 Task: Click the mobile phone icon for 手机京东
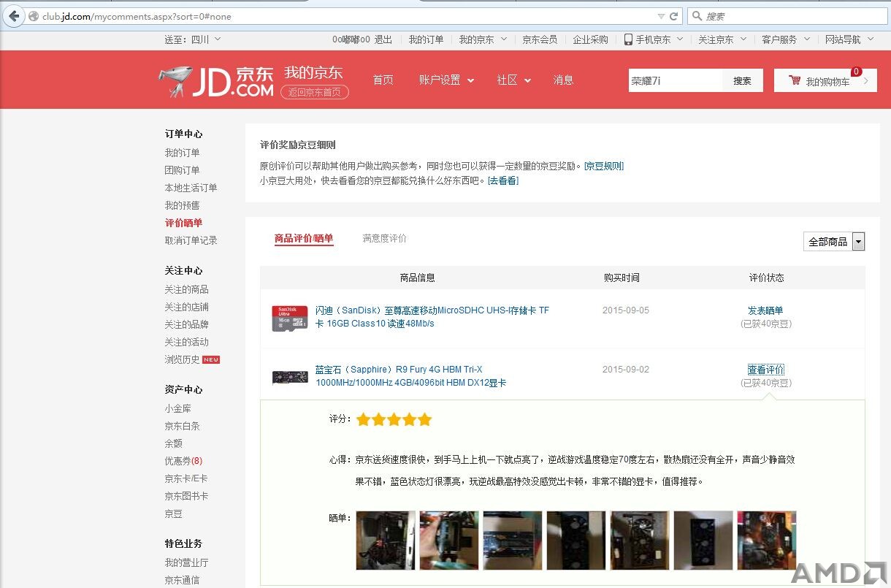(x=628, y=39)
